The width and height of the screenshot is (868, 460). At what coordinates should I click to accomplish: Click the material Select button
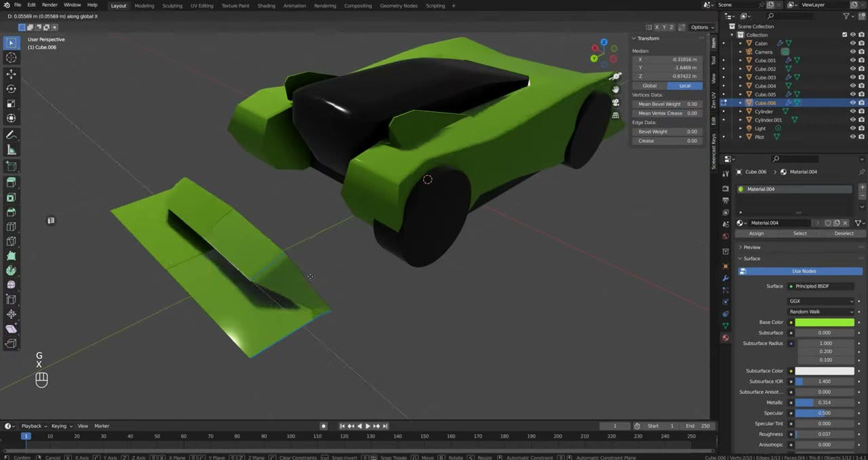pos(800,233)
